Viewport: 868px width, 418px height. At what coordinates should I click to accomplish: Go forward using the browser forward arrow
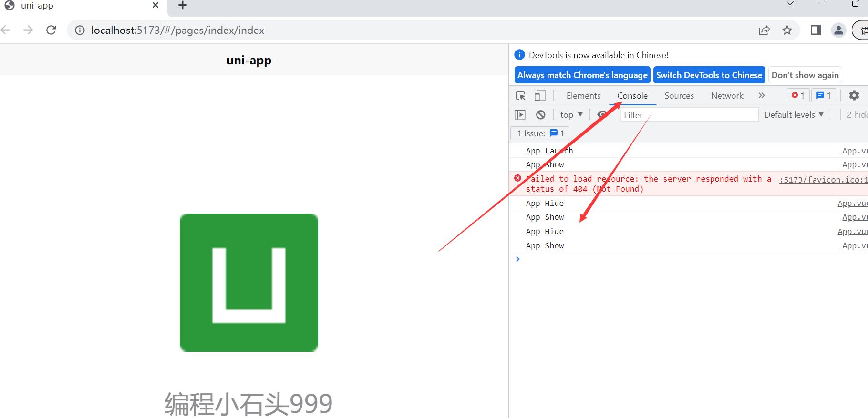tap(28, 30)
